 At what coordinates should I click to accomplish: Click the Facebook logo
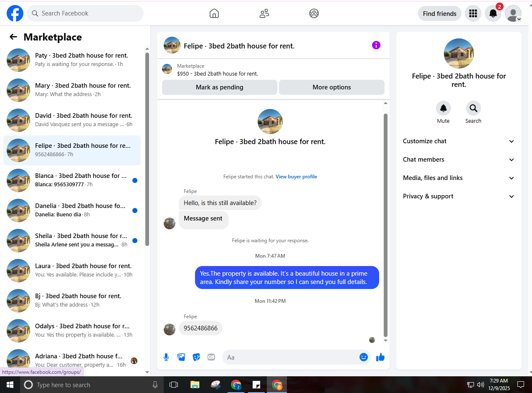point(15,13)
